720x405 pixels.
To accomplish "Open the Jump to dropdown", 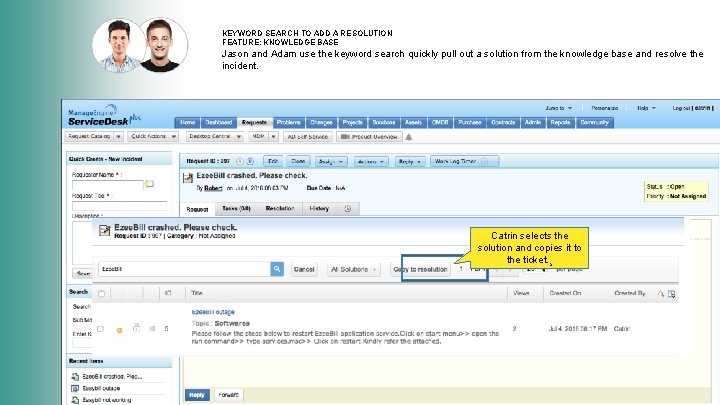I will pos(558,108).
